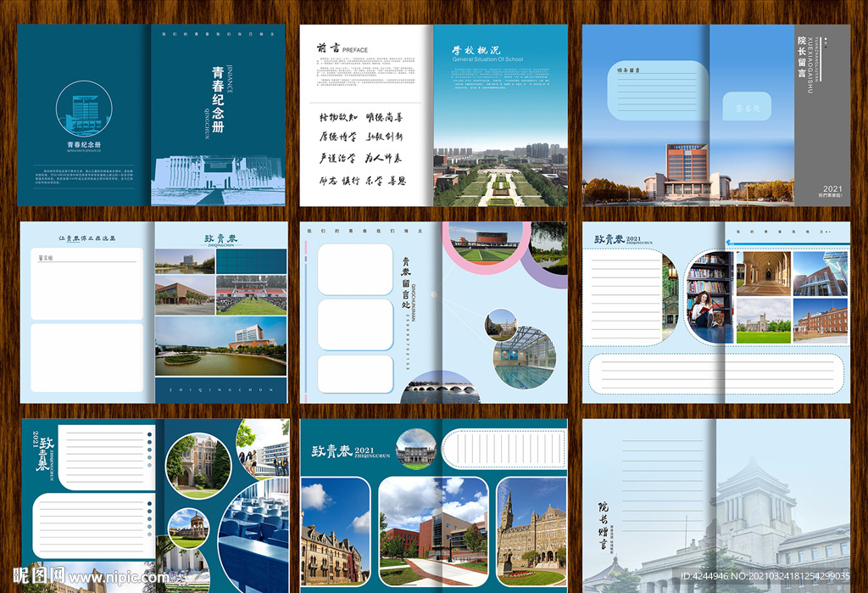Open the blue lecture hall seats photo
The image size is (868, 593).
pos(253,536)
